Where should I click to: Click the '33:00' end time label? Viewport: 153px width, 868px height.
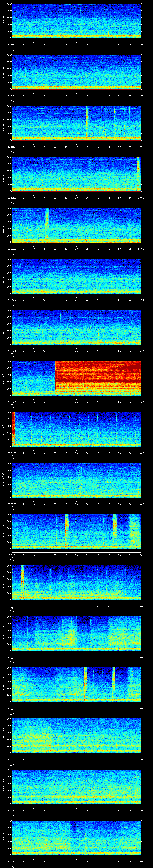pyautogui.click(x=141, y=861)
